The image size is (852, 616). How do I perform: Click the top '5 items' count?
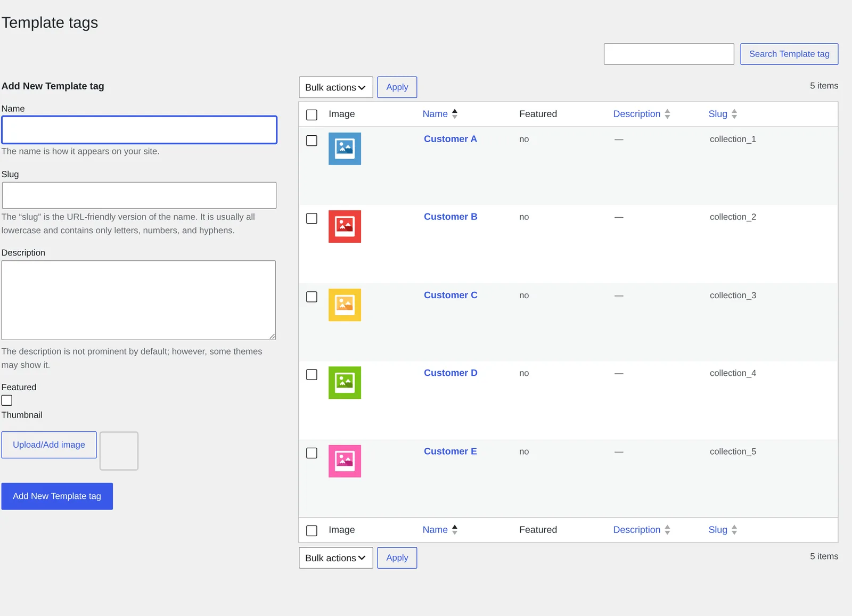(824, 86)
